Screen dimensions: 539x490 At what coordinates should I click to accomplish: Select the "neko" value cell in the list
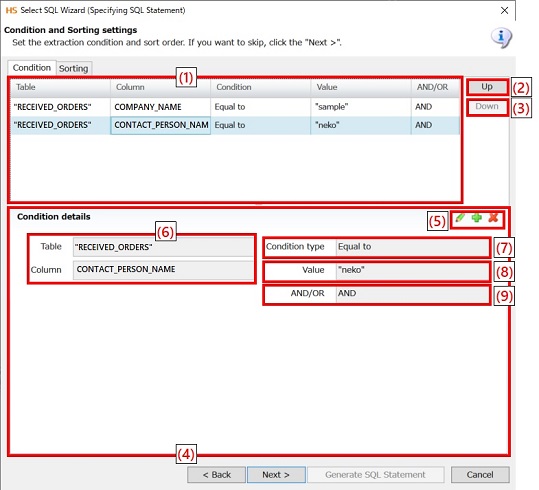361,125
